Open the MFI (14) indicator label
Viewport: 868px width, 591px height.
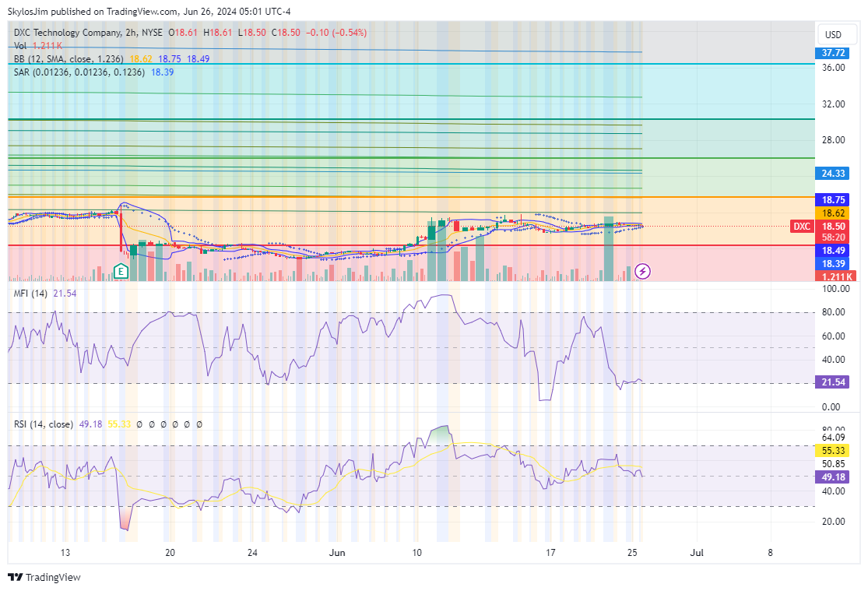click(x=31, y=294)
